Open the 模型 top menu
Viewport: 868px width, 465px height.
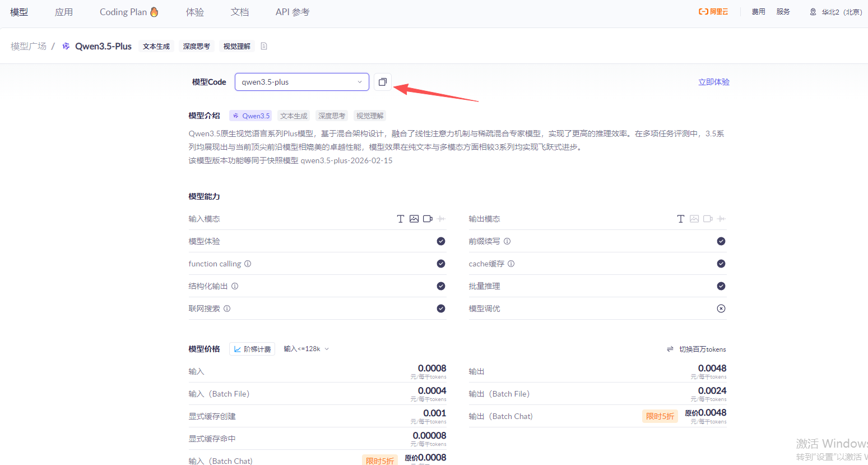pos(19,12)
